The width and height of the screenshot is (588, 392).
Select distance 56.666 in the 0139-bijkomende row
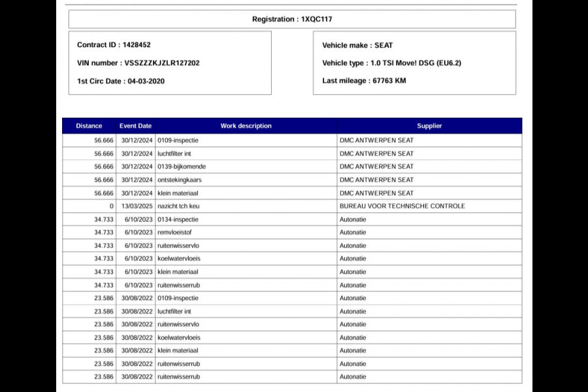(x=104, y=167)
